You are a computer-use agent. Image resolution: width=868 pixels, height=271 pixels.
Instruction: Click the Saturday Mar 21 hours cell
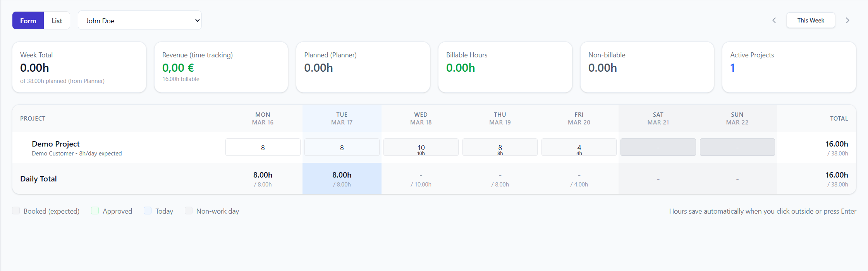(x=658, y=147)
